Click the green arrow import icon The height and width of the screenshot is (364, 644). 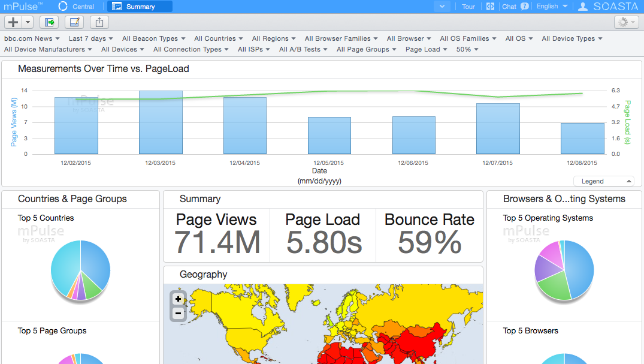(x=49, y=22)
